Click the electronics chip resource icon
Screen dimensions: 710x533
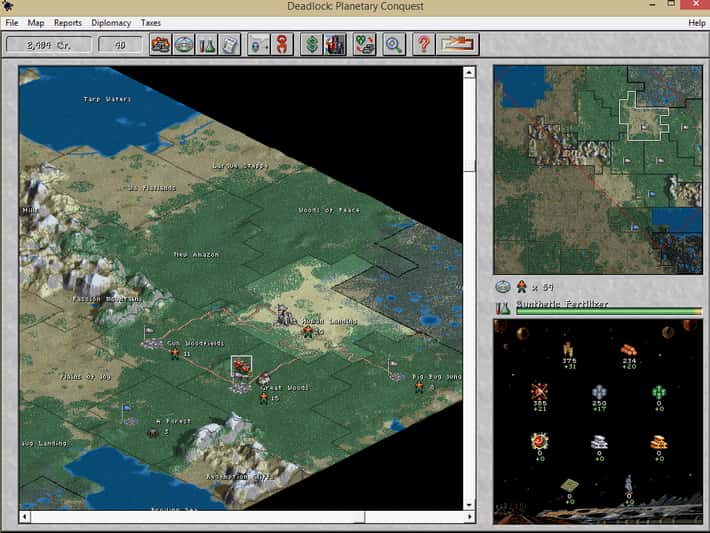(x=569, y=486)
